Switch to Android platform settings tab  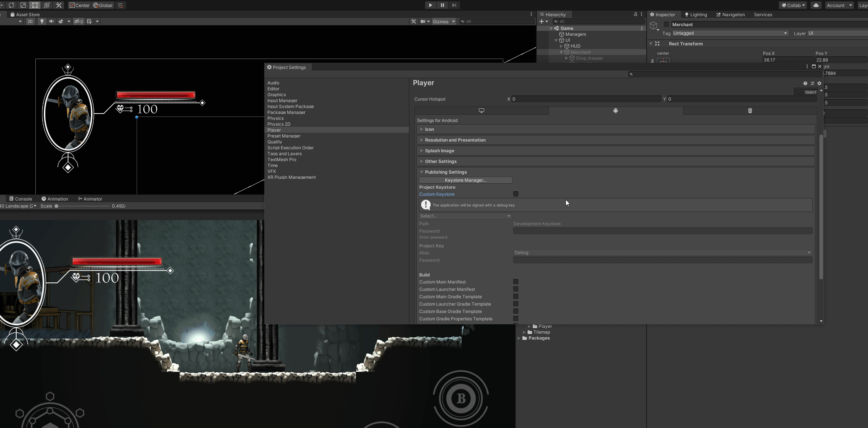point(616,111)
